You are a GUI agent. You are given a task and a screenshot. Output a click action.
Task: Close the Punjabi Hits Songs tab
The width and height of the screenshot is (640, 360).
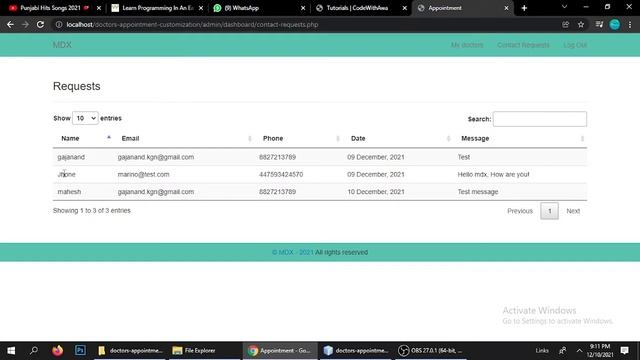pyautogui.click(x=99, y=8)
